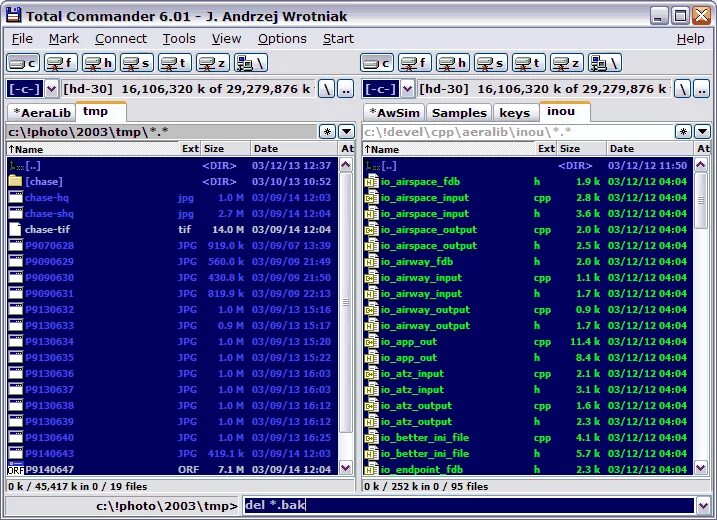Switch left panel to network drive h
This screenshot has height=520, width=717.
click(99, 63)
